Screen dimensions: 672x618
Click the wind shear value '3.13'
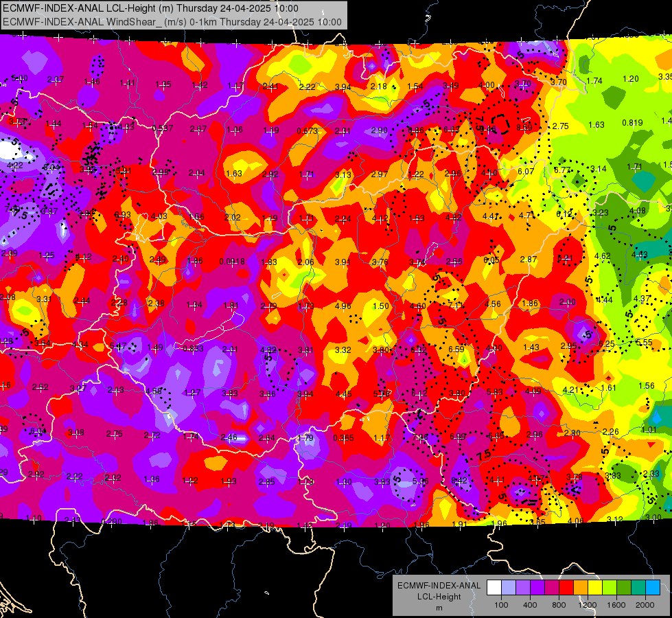(343, 174)
